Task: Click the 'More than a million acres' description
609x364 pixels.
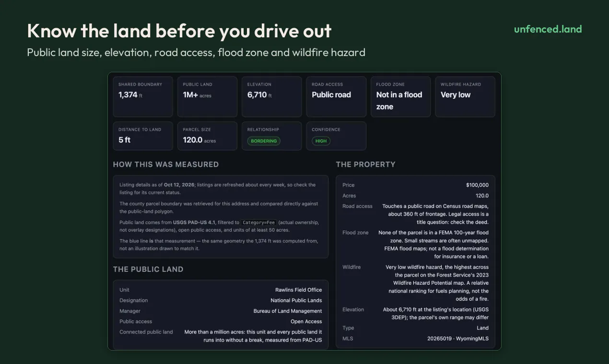Action: pos(253,336)
